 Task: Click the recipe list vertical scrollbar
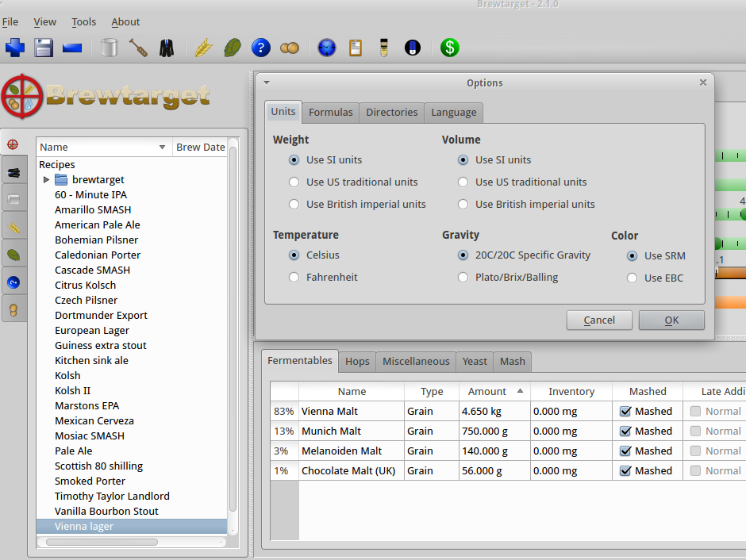[233, 328]
